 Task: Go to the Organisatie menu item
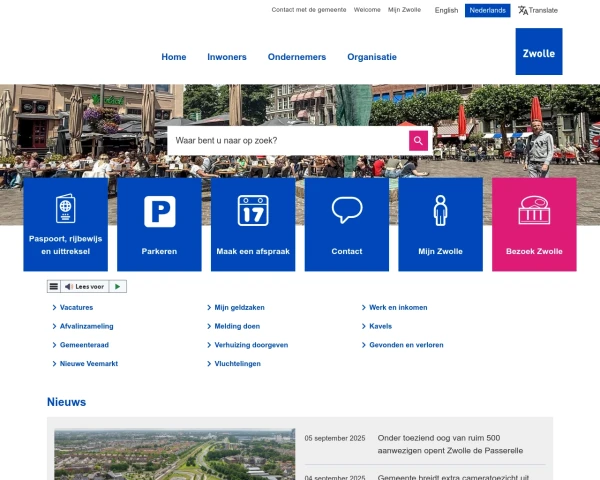[x=372, y=57]
